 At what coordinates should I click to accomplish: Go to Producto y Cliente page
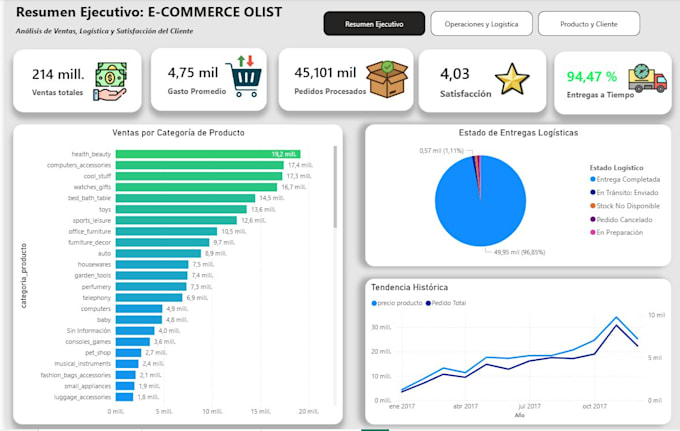pos(588,24)
